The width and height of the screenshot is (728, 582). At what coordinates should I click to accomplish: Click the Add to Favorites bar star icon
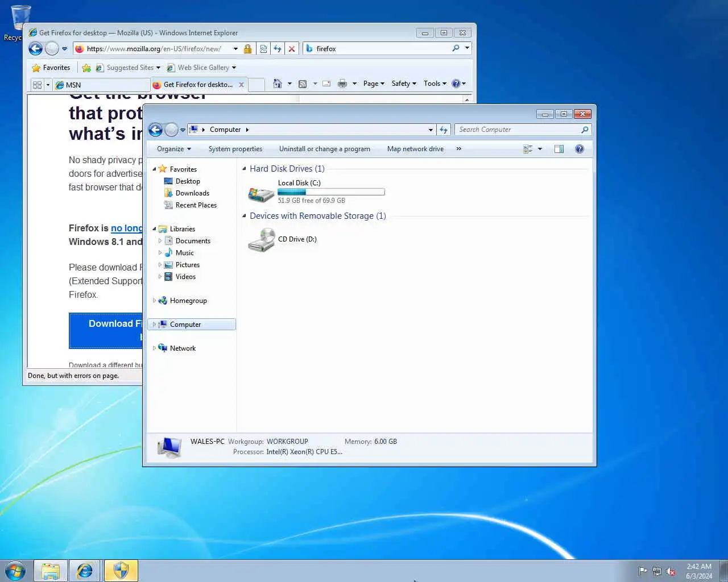(86, 68)
